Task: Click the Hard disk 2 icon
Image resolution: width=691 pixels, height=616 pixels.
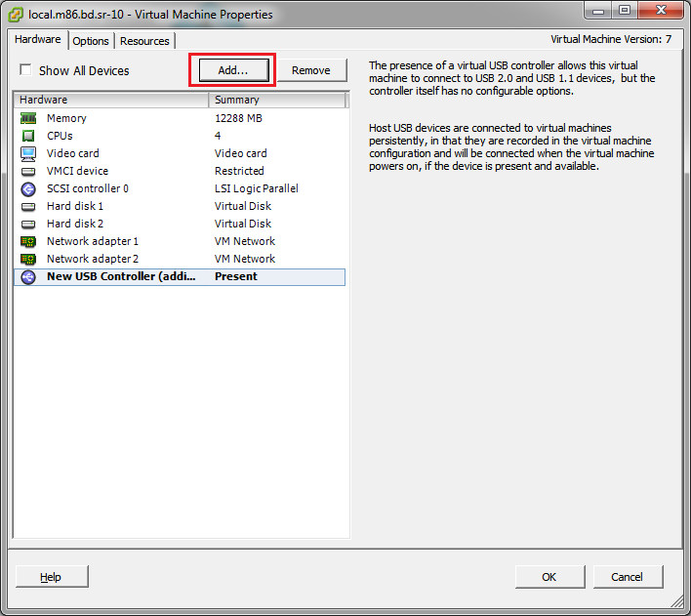Action: click(28, 224)
